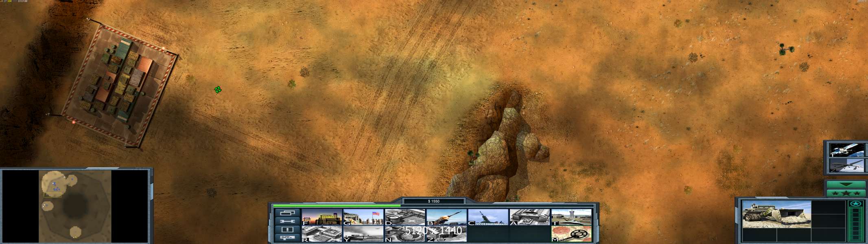
Task: Select the build icon labeled Z
Action: pyautogui.click(x=446, y=234)
